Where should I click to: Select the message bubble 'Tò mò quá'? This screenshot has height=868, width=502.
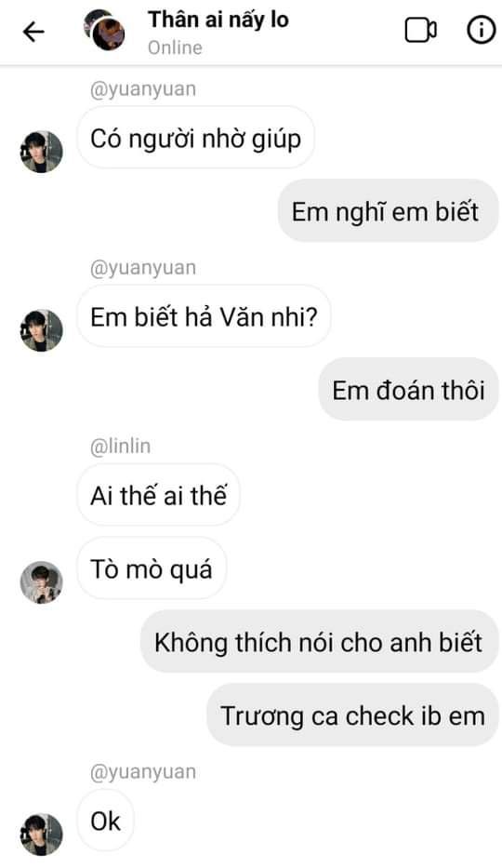point(152,568)
